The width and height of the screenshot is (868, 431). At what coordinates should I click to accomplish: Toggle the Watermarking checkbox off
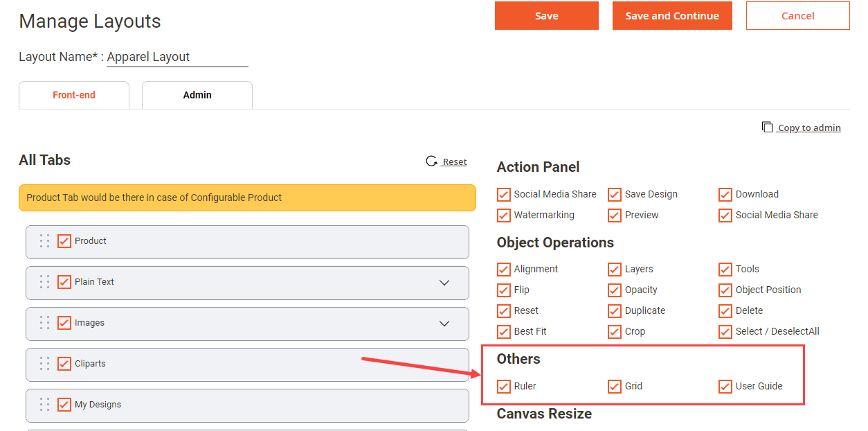click(504, 215)
